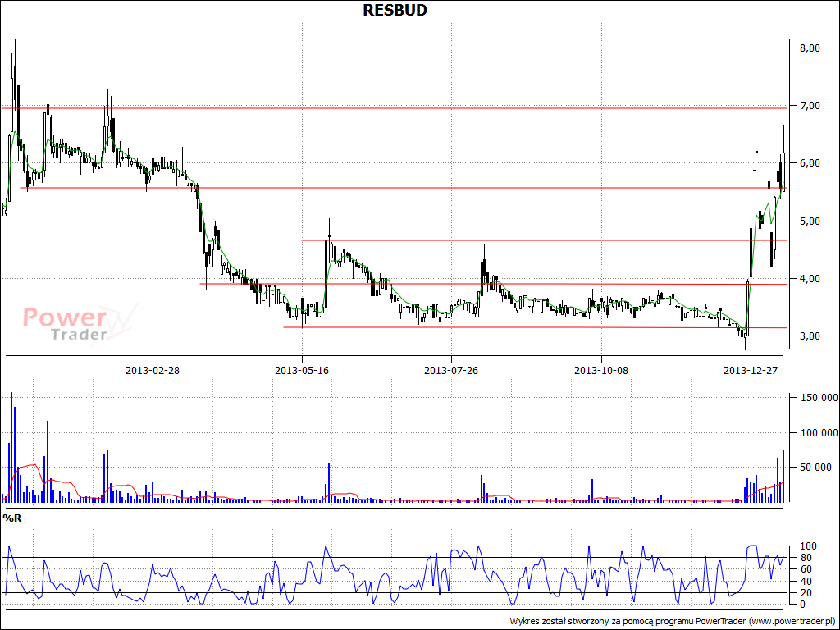Click the RESBUD chart title

395,10
